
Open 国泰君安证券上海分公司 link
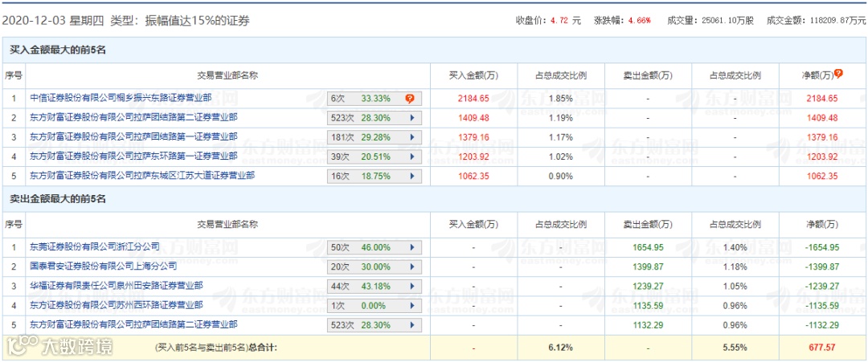(x=104, y=266)
